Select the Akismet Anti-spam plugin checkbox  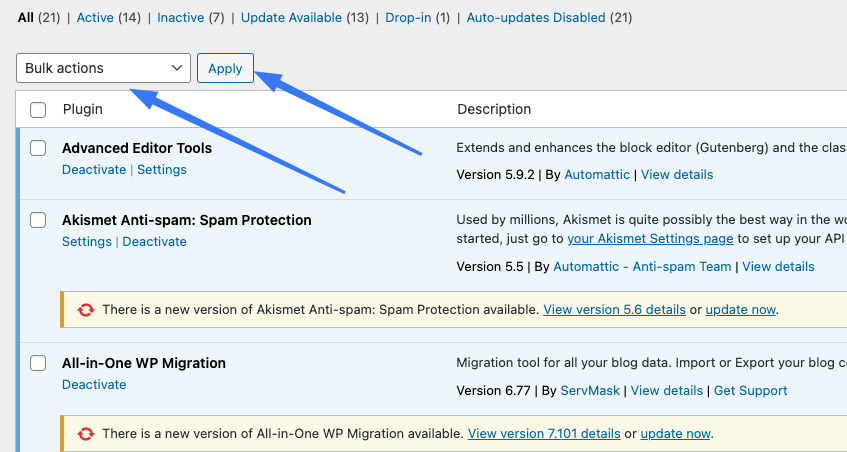point(38,220)
